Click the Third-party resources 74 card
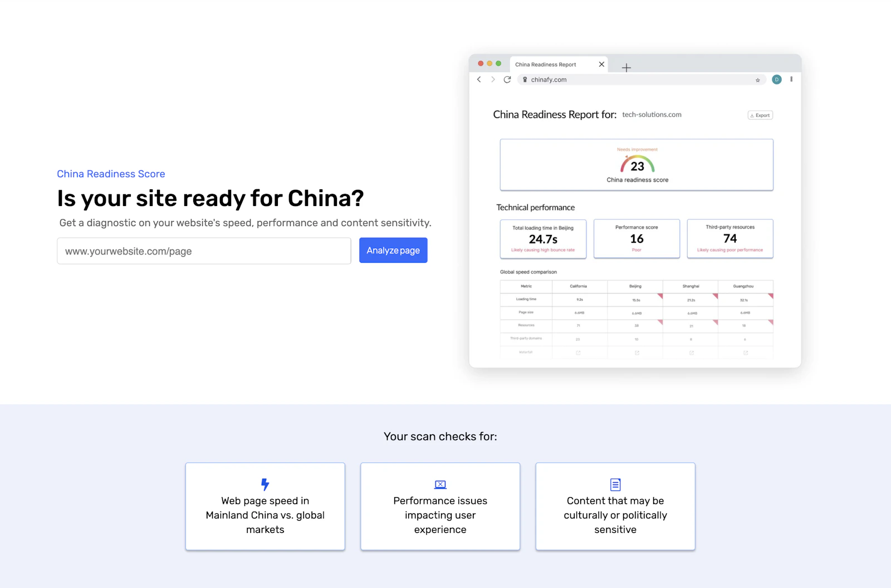This screenshot has height=588, width=891. (730, 238)
